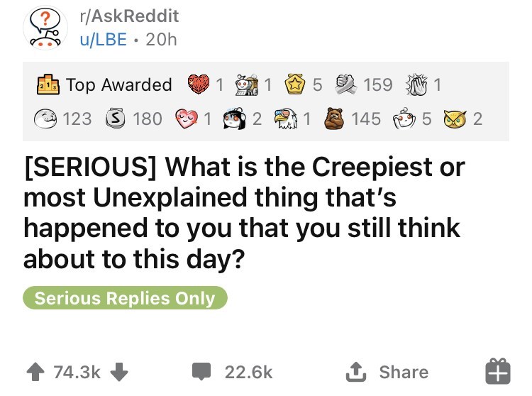This screenshot has height=396, width=532.
Task: Click the clapping hands award icon
Action: click(x=415, y=85)
